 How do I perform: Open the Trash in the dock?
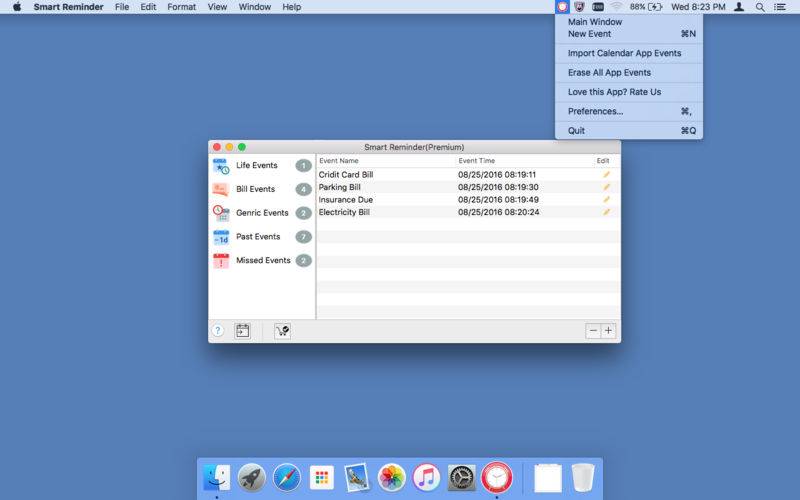583,478
